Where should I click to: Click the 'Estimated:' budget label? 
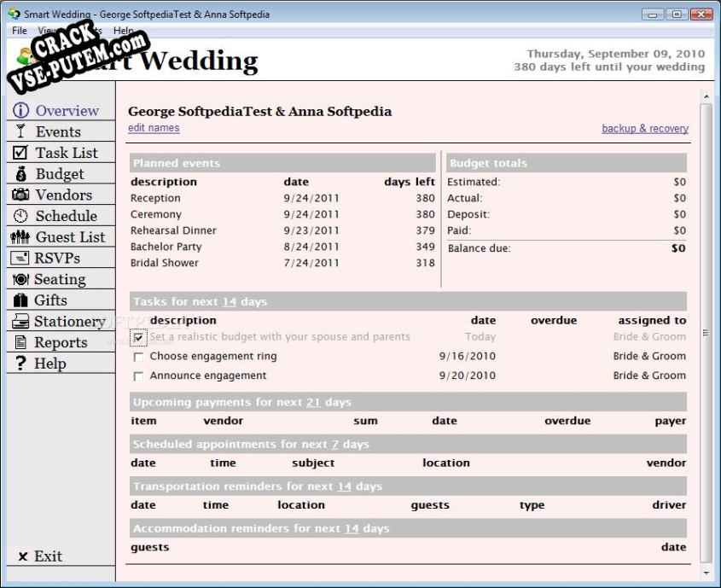474,182
